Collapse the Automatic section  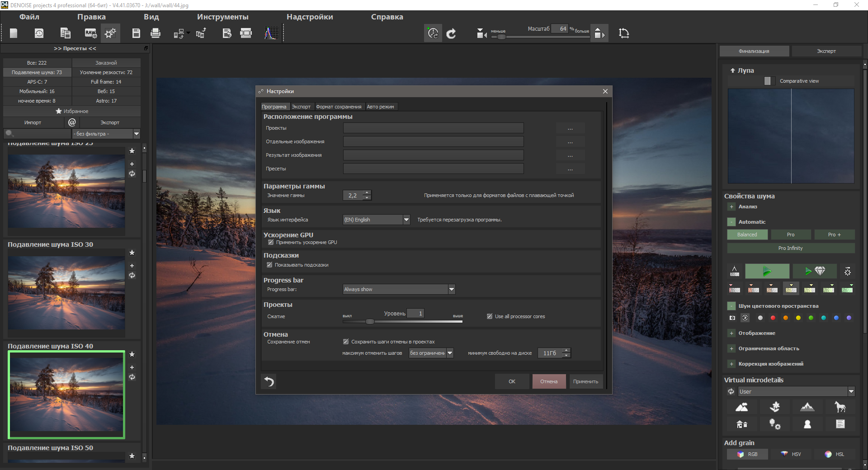pos(731,222)
